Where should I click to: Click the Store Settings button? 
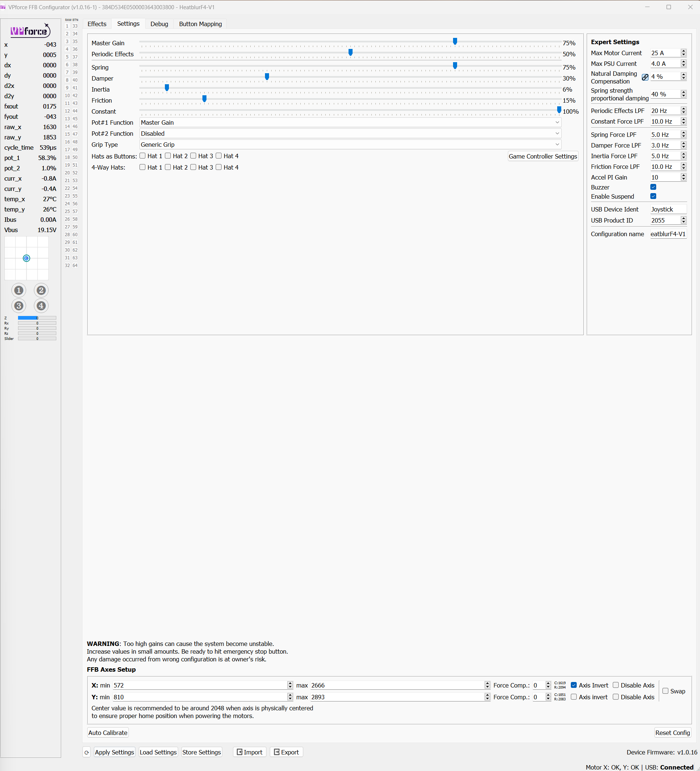point(201,752)
